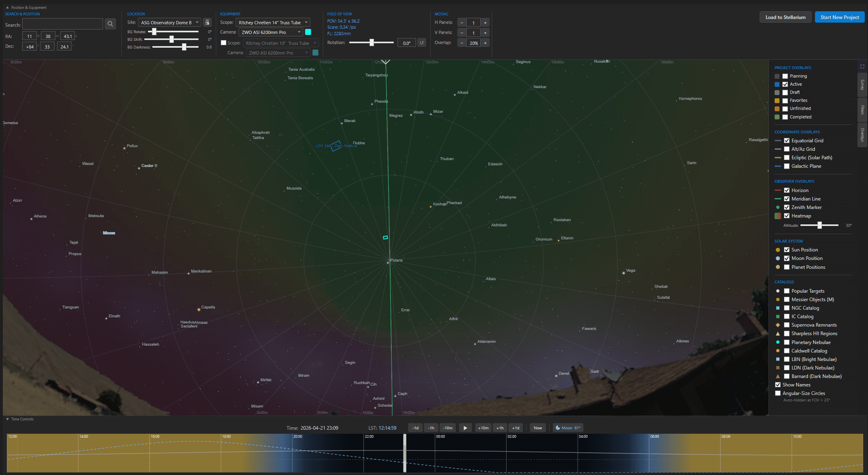Click Load to Stellarium button

785,17
